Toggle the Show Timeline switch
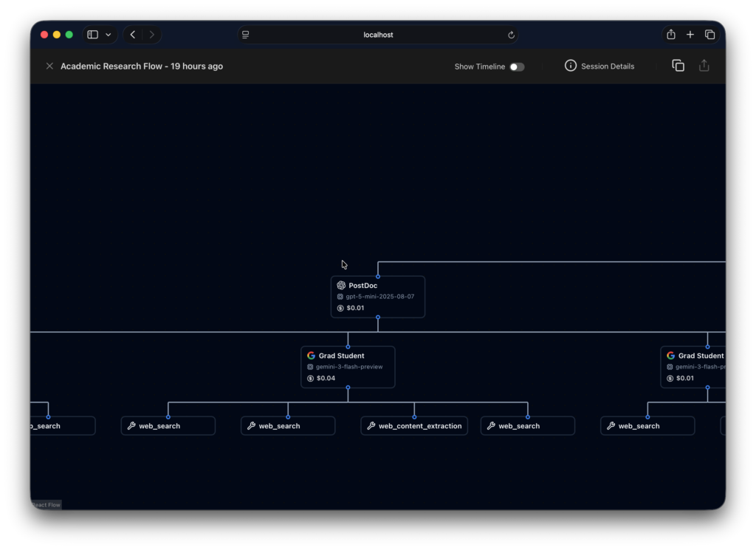This screenshot has width=756, height=550. 517,66
